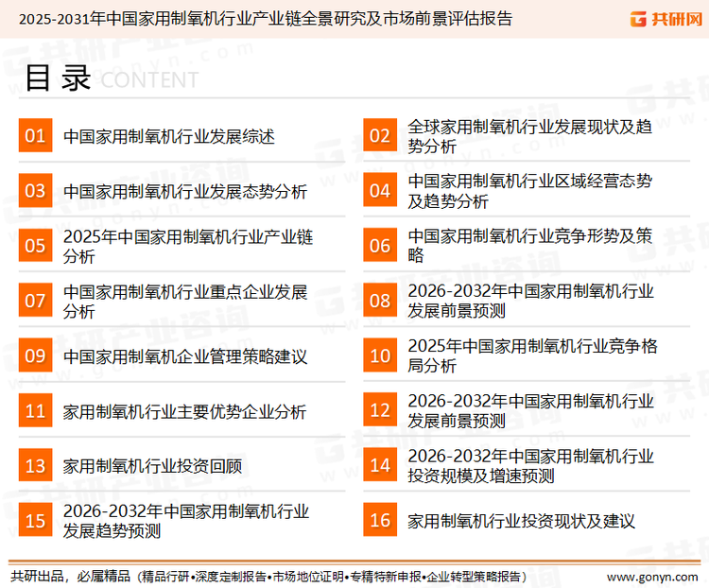Select '2025年中国家用制氧机行业产业链分析' entry
709x588 pixels.
[188, 246]
